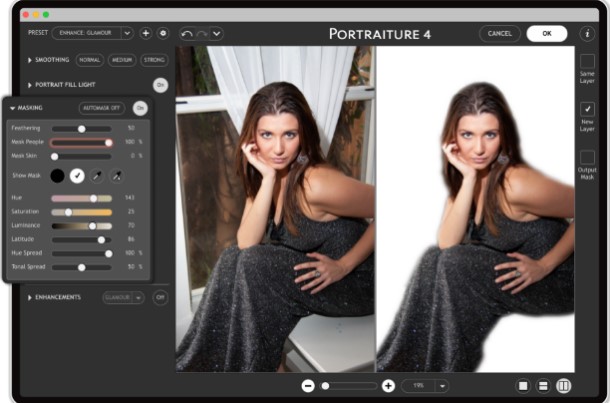Viewport: 610px width, 403px height.
Task: Click the Latitude slider handle
Action: click(101, 240)
